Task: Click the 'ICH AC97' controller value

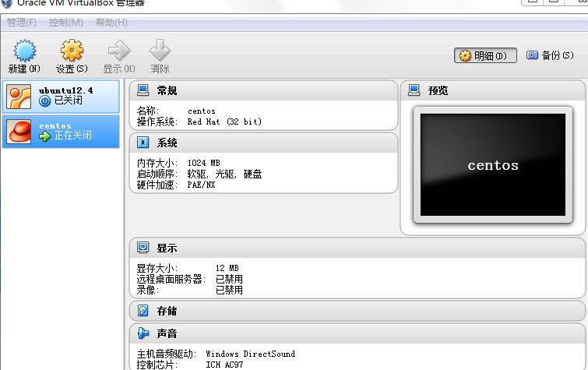Action: pyautogui.click(x=224, y=365)
